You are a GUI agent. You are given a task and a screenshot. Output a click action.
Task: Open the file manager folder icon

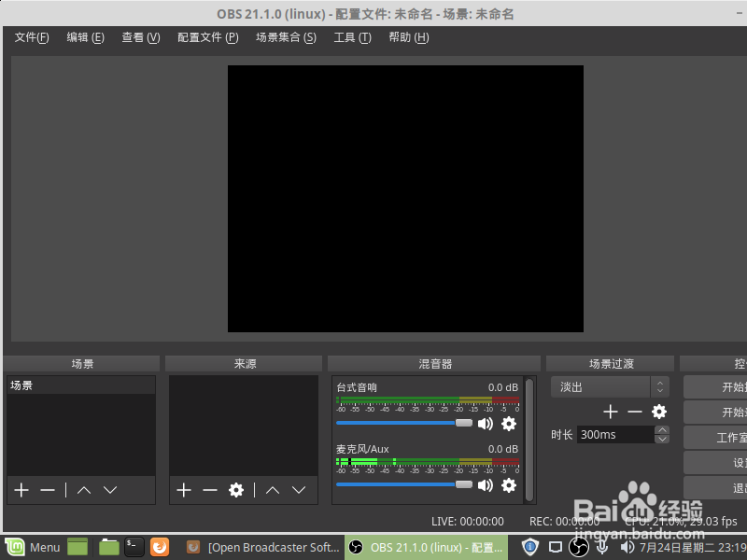coord(109,547)
